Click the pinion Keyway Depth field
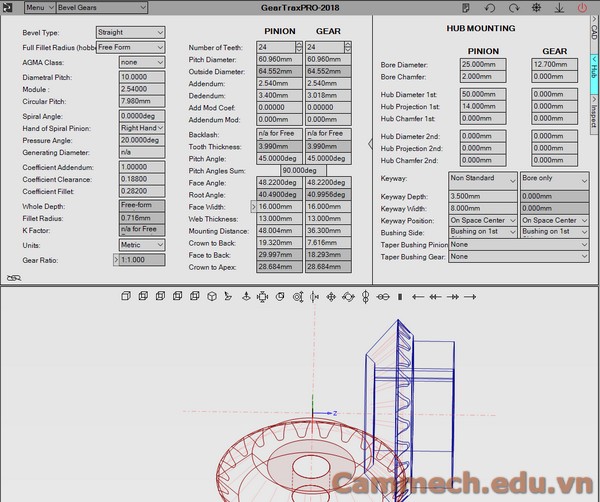 tap(483, 196)
